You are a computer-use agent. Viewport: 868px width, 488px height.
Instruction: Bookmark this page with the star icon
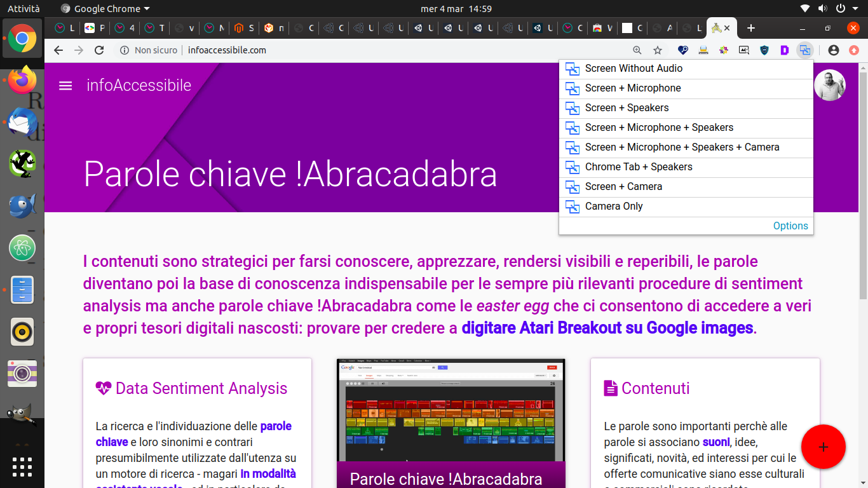[658, 50]
